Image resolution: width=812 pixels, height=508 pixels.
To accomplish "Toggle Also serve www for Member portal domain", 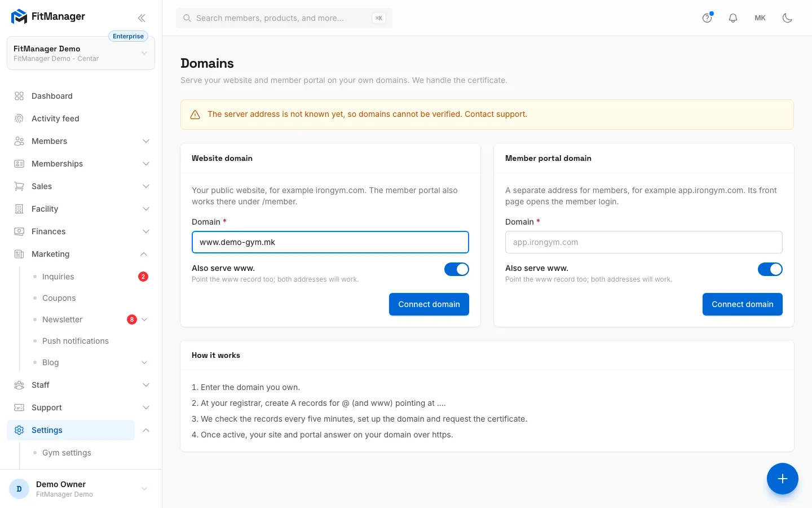I will point(770,269).
